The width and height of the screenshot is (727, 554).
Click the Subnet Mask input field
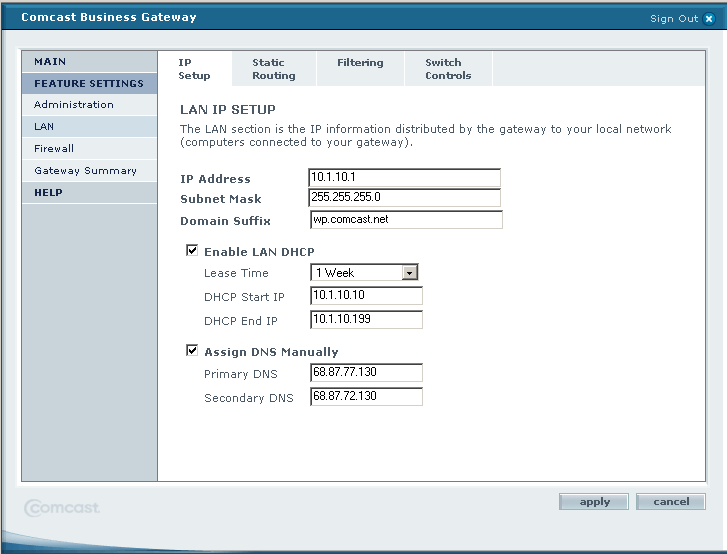click(x=404, y=197)
